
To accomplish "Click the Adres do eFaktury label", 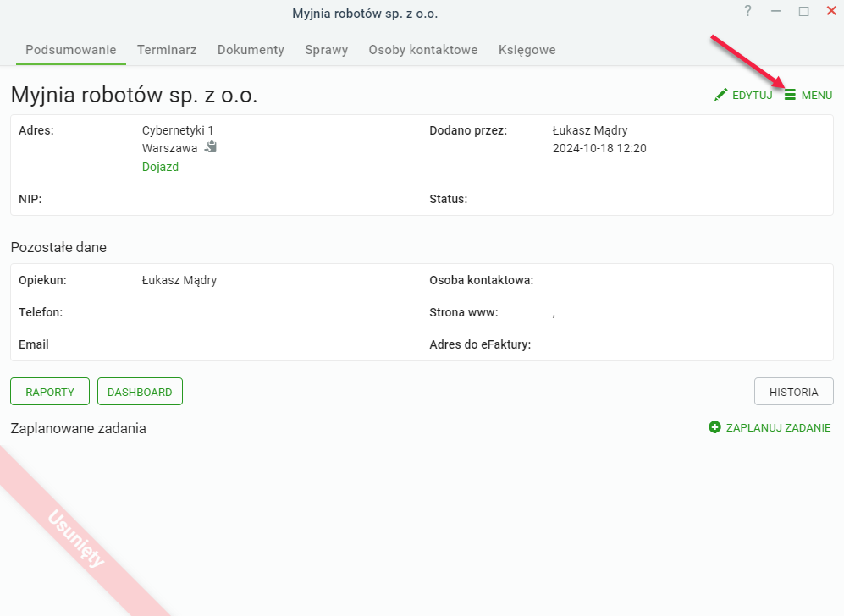I will tap(480, 345).
